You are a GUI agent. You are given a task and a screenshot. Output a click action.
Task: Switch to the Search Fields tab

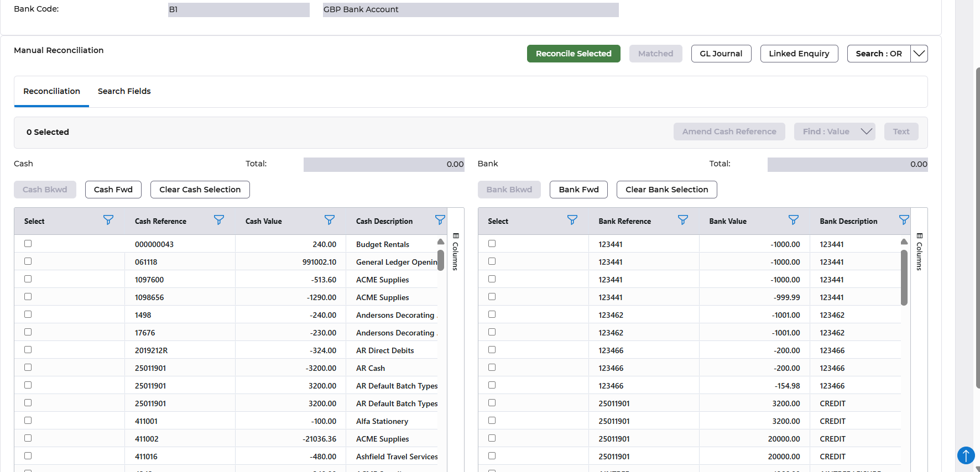[x=124, y=91]
